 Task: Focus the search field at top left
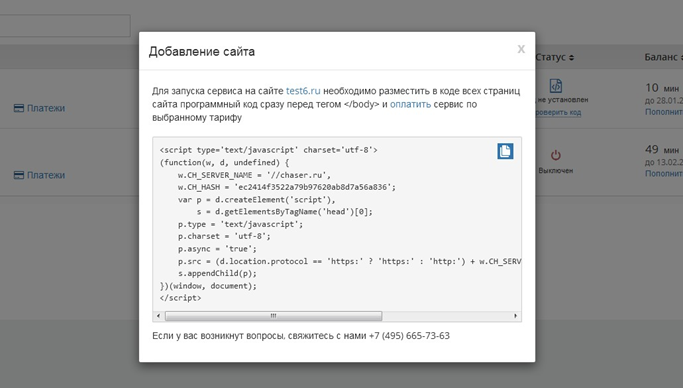64,26
